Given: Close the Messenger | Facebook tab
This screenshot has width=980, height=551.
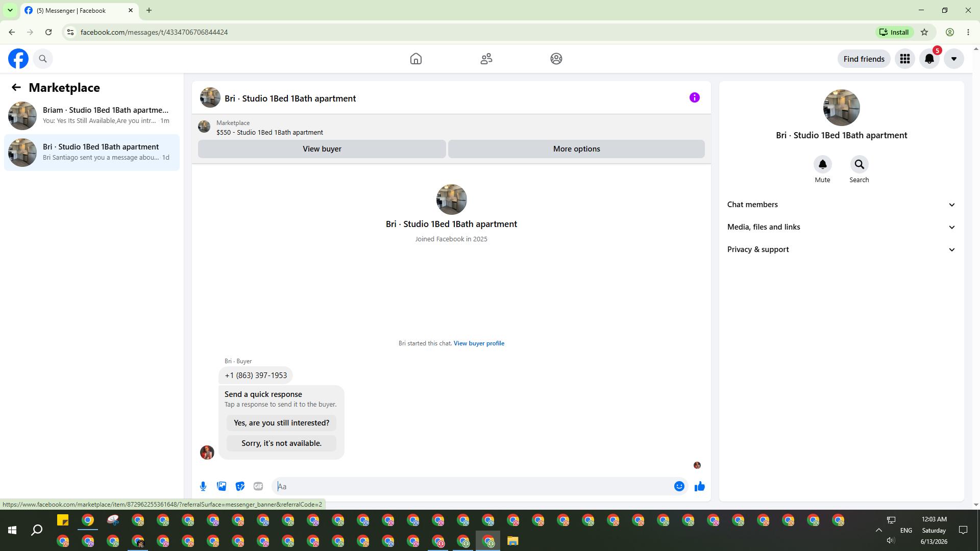Looking at the screenshot, I should pyautogui.click(x=131, y=10).
